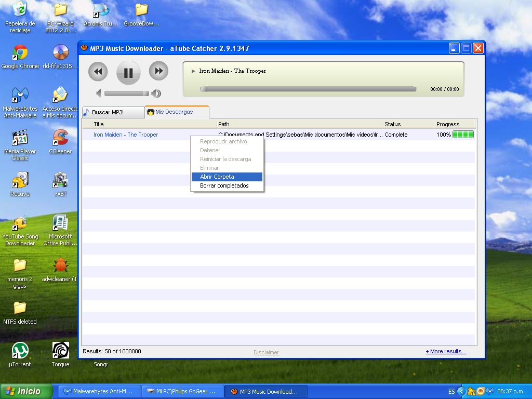Open the Inicio start menu

pos(26,392)
